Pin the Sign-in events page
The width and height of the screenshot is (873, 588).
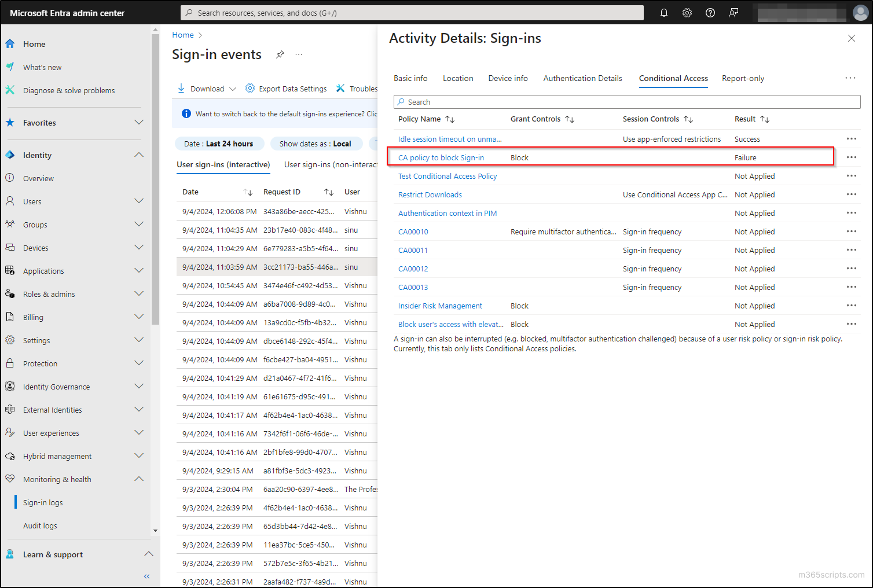click(280, 54)
